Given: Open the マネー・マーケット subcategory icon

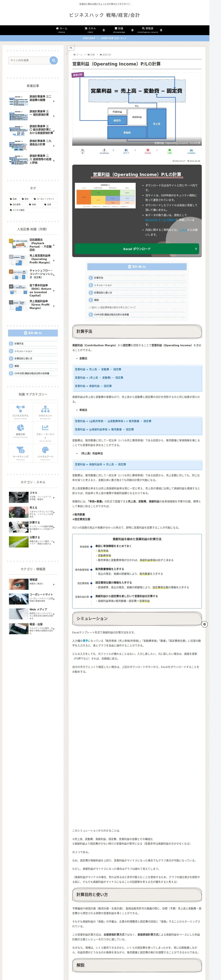Looking at the screenshot, I should point(45,428).
